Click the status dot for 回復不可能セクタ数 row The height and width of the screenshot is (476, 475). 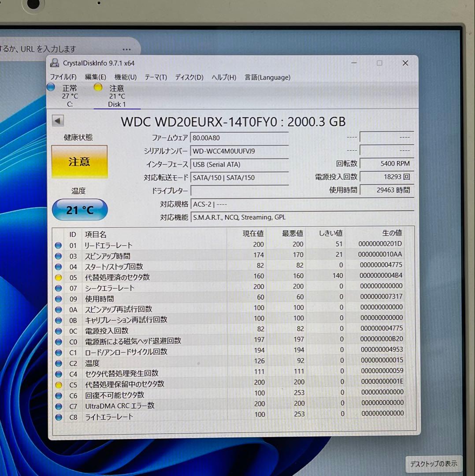[58, 395]
